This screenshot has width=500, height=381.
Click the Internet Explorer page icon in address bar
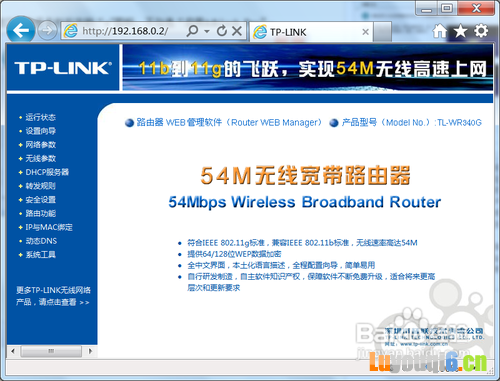(71, 31)
